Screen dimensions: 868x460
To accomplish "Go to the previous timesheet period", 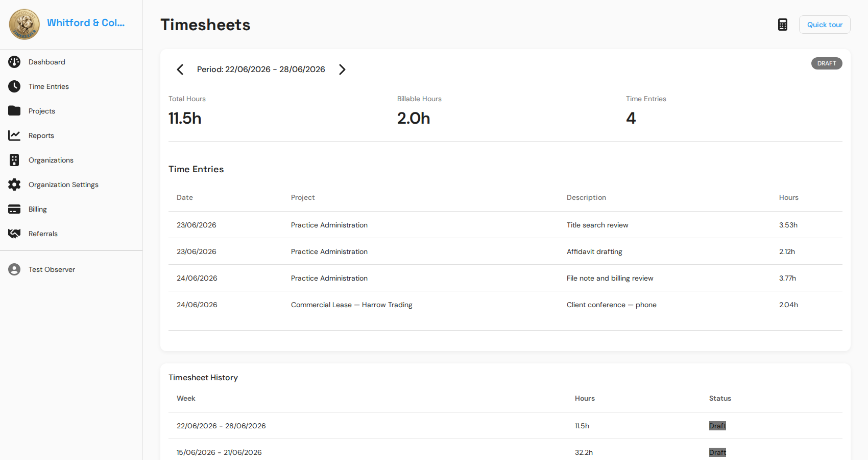I will pos(180,70).
